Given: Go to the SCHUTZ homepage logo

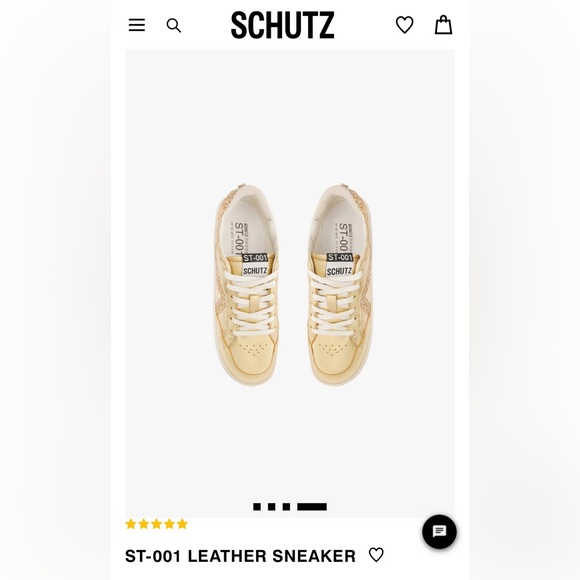Looking at the screenshot, I should pyautogui.click(x=283, y=25).
